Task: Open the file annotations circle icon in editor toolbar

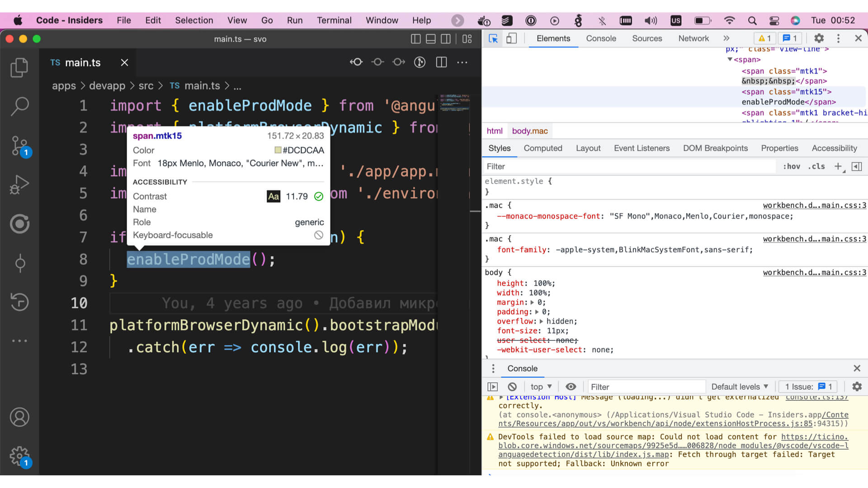Action: 420,62
